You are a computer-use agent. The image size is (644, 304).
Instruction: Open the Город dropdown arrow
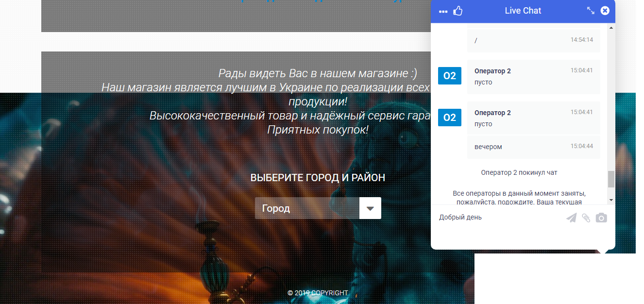pyautogui.click(x=370, y=208)
